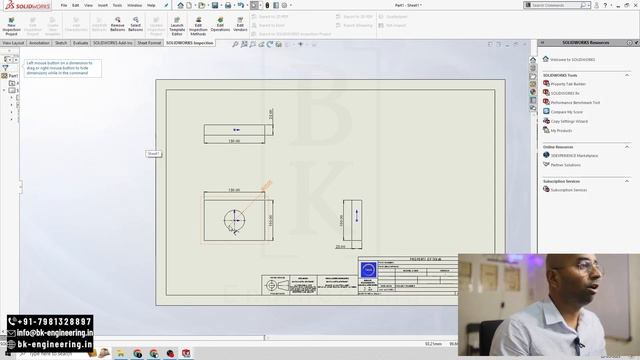Open 3DEXPERIENCE Marketplace link
The height and width of the screenshot is (360, 640).
coord(574,156)
